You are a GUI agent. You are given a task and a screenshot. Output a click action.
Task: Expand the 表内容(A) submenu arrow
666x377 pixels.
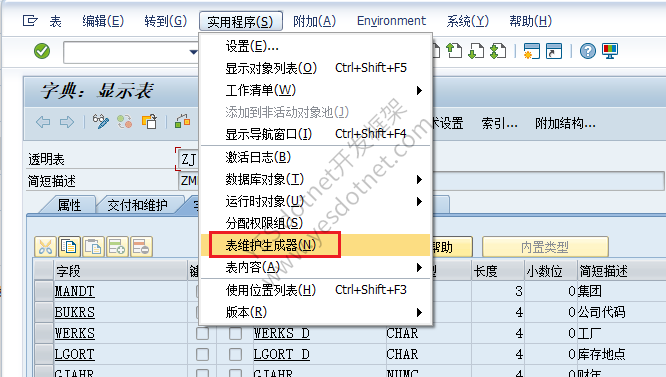point(419,267)
